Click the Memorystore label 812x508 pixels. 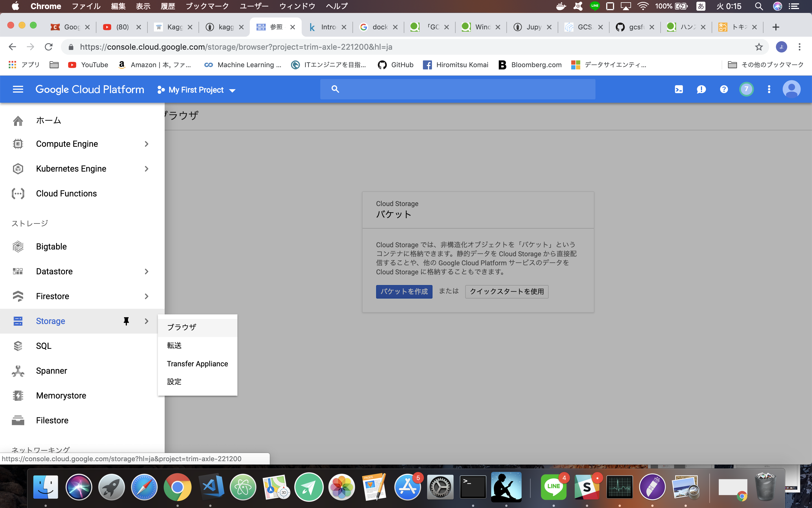click(61, 396)
